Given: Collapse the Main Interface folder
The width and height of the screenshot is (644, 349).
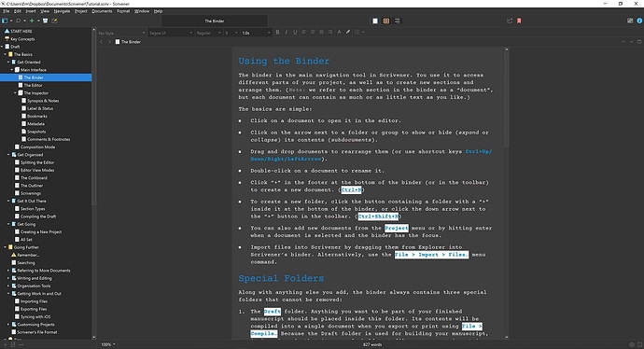Looking at the screenshot, I should click(x=12, y=70).
